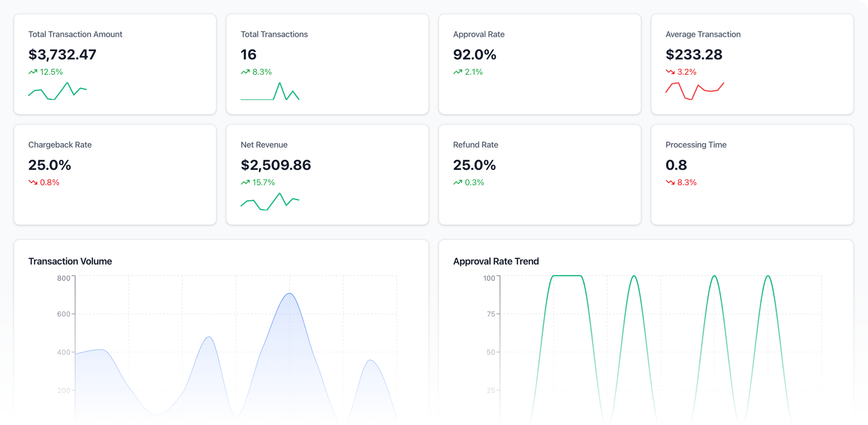Click the Processing Time downward trend icon

(x=670, y=182)
